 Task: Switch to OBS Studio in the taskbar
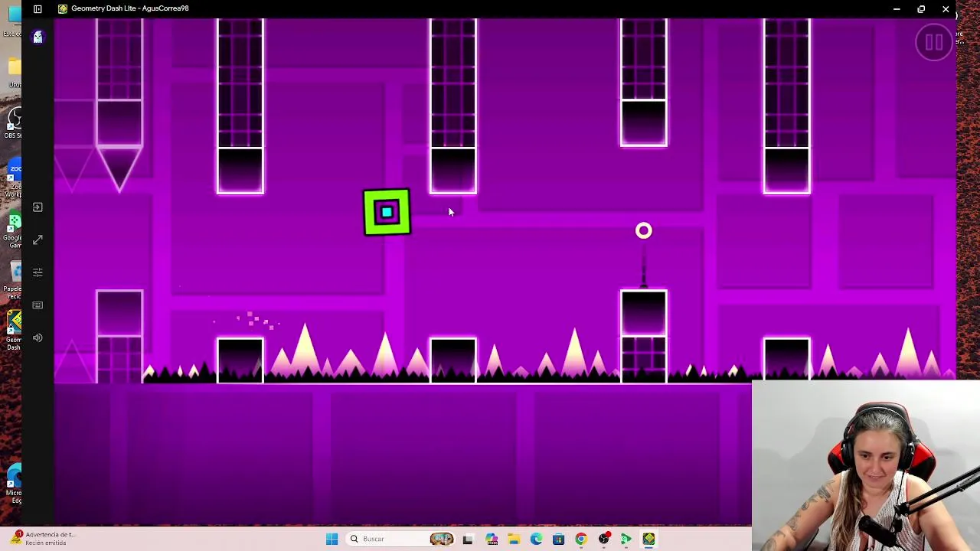coord(604,539)
